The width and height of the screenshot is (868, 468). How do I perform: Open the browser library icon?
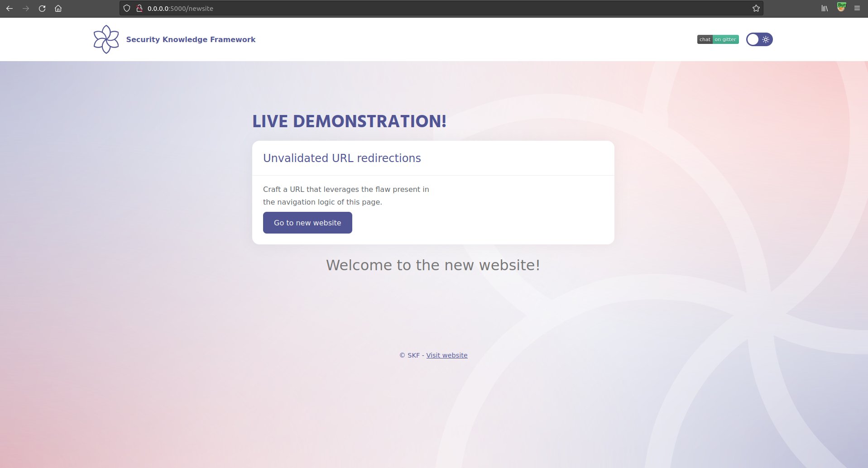click(x=825, y=8)
